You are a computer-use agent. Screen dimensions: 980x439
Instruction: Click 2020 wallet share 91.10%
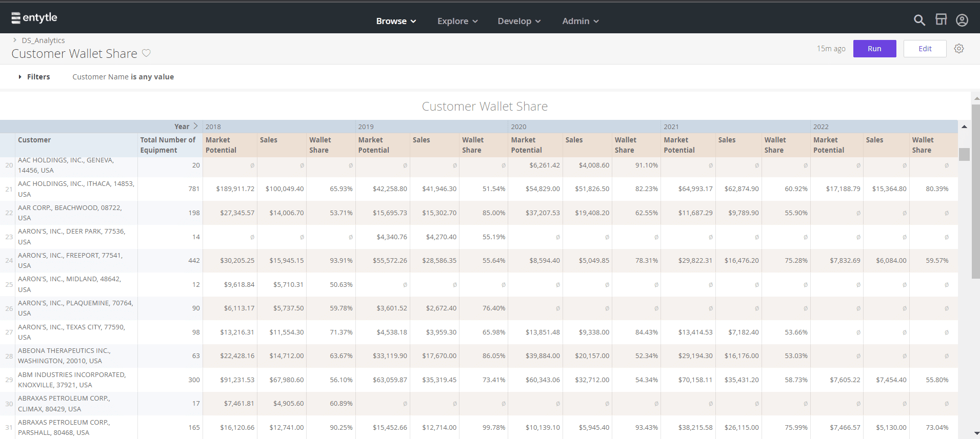click(x=647, y=165)
